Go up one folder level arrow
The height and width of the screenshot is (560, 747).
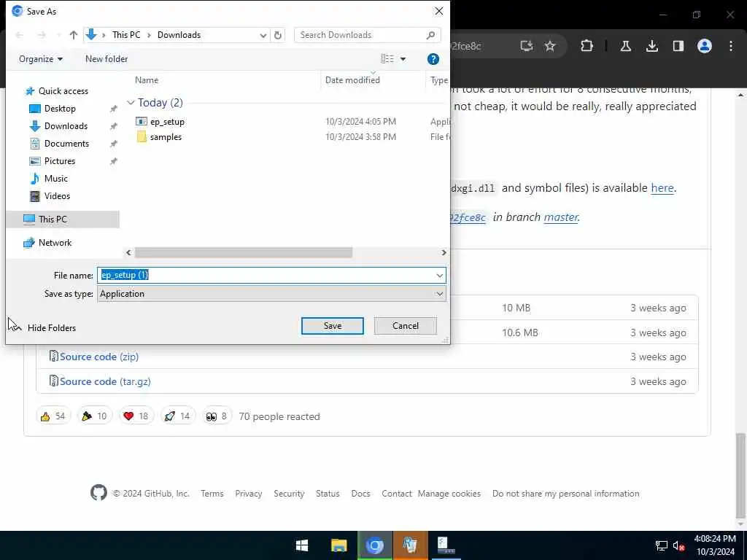[x=74, y=35]
